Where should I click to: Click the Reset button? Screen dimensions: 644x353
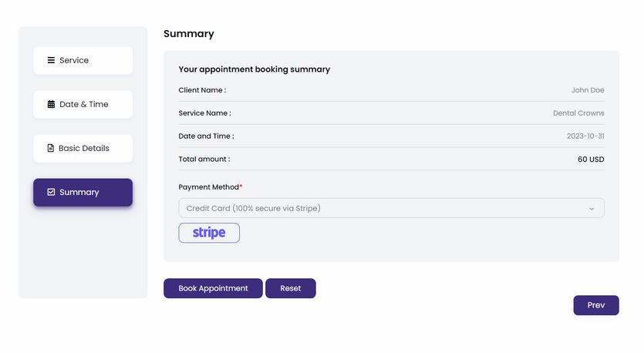coord(290,288)
